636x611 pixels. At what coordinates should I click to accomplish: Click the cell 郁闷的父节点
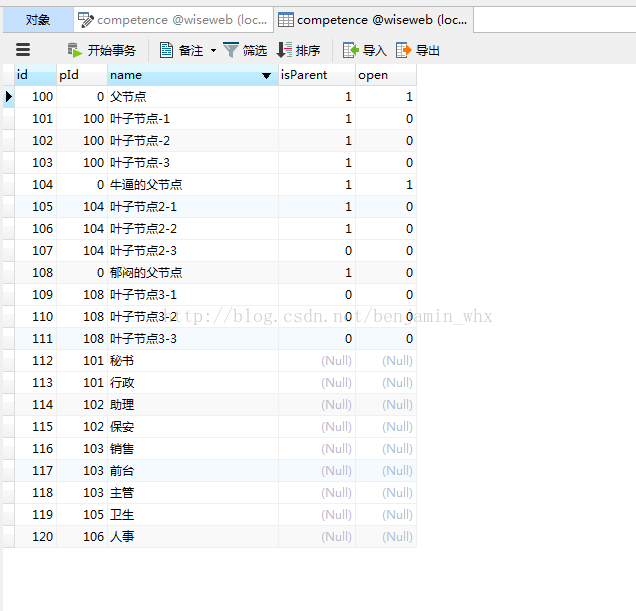(x=193, y=273)
